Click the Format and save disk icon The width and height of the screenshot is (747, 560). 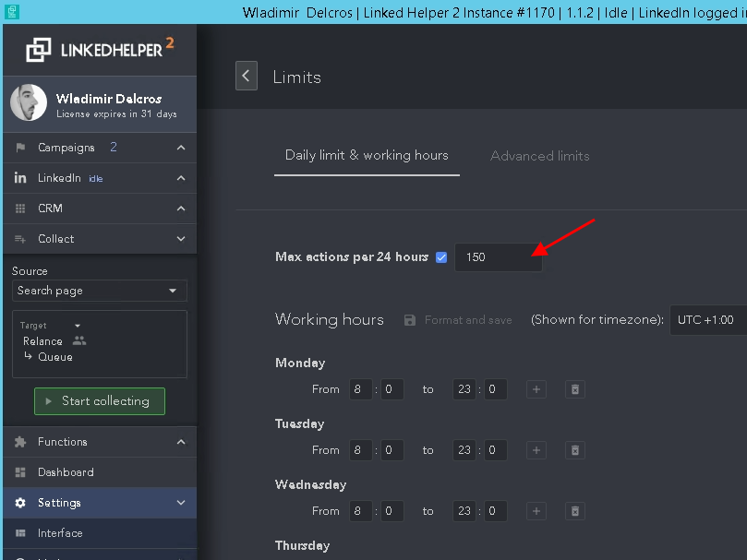410,320
